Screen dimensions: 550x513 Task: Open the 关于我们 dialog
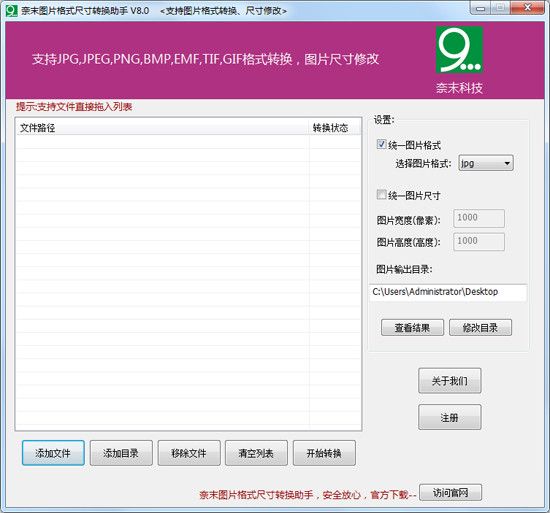click(449, 380)
